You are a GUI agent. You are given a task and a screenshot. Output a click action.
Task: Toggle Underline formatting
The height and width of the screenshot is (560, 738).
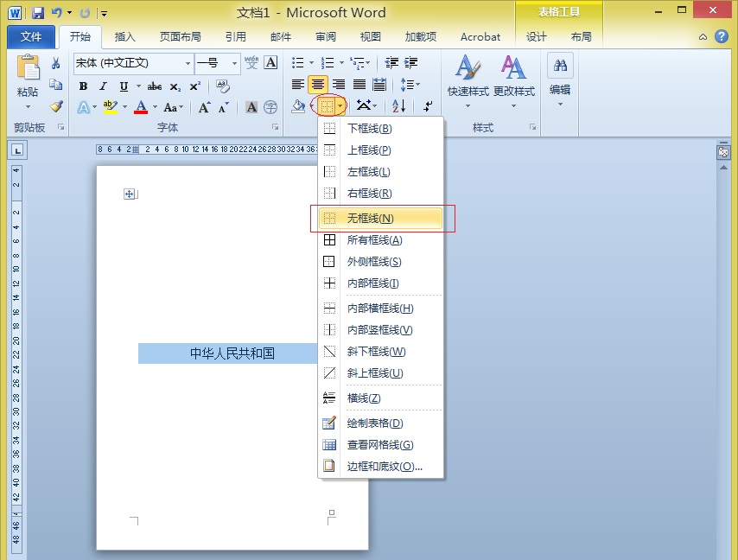(x=124, y=86)
